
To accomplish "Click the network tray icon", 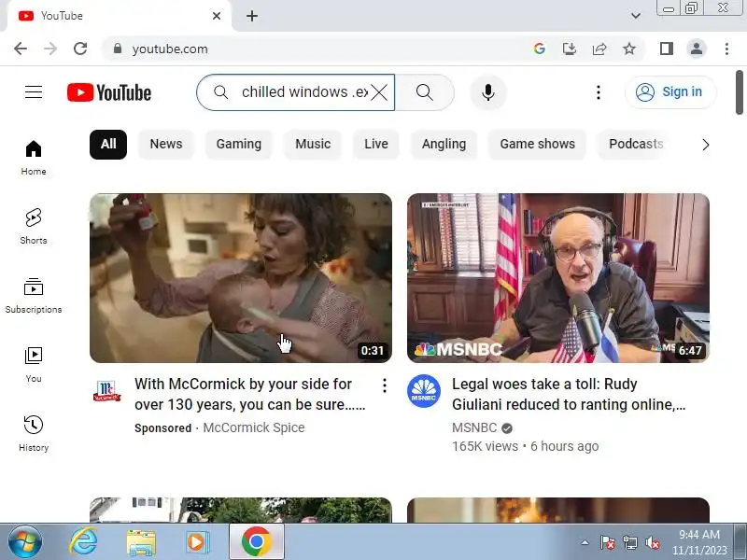I will coord(629,542).
